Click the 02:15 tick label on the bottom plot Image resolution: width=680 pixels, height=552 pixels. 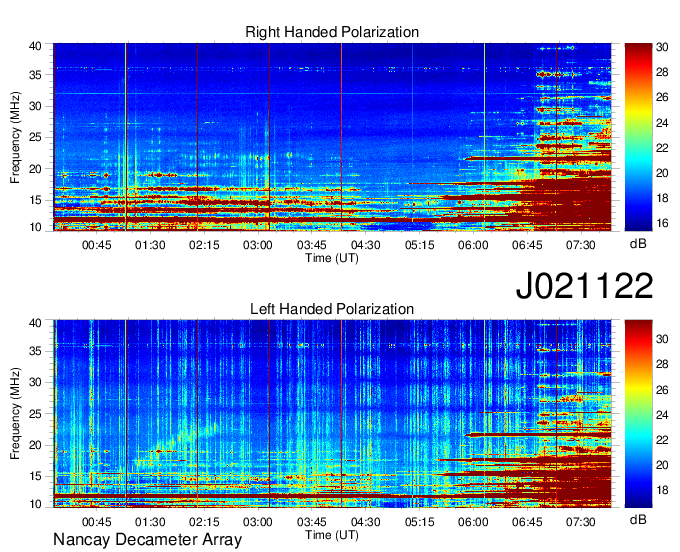pyautogui.click(x=204, y=522)
